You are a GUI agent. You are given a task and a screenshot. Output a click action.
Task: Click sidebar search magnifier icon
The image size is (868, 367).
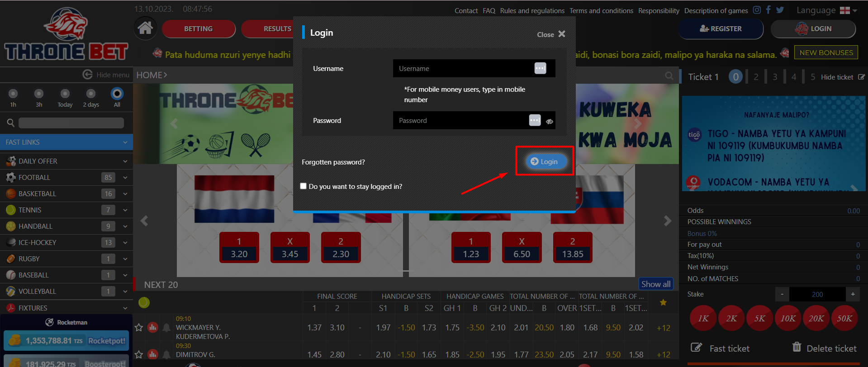[x=11, y=122]
